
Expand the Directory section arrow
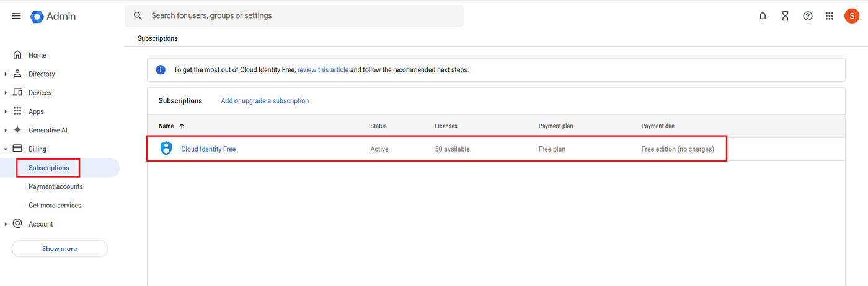click(x=6, y=74)
